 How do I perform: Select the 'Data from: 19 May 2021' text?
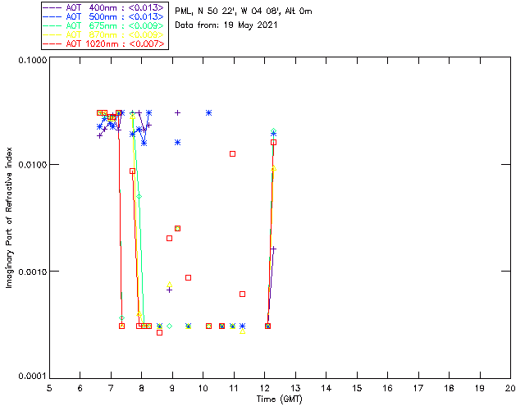tap(226, 25)
